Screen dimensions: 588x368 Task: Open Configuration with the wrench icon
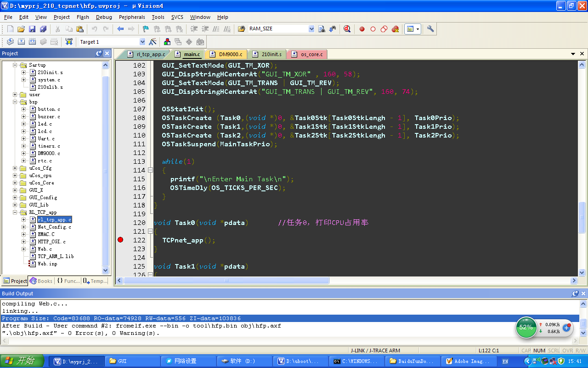[430, 29]
